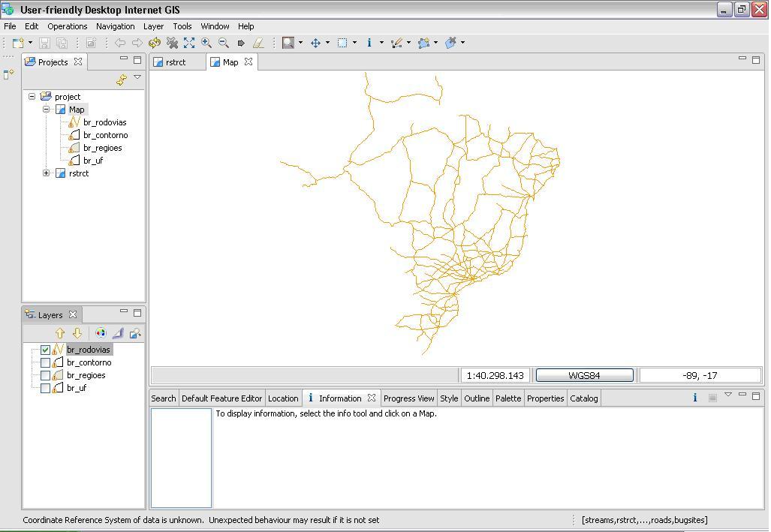Expand the rstrct node in Projects tree
Viewport: 771px width, 532px height.
(x=47, y=173)
